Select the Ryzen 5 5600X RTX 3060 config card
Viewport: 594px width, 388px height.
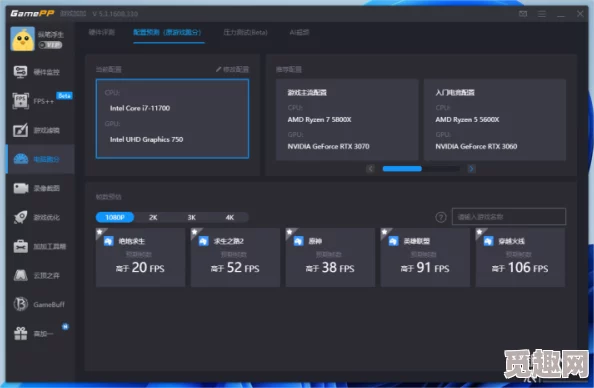[495, 120]
